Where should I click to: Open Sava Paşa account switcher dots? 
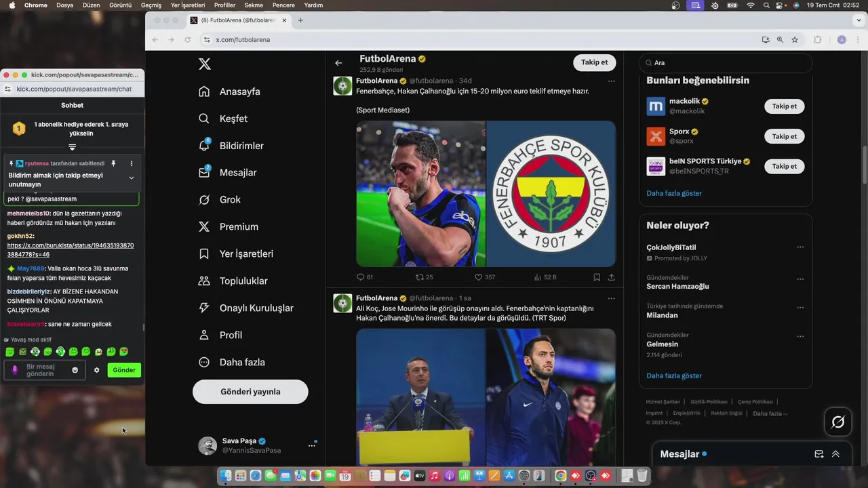312,445
